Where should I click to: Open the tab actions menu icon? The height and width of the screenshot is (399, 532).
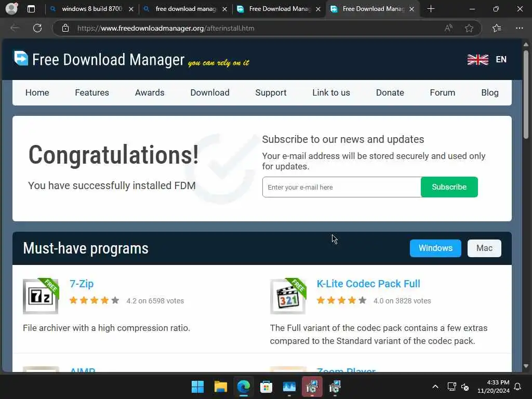tap(31, 9)
